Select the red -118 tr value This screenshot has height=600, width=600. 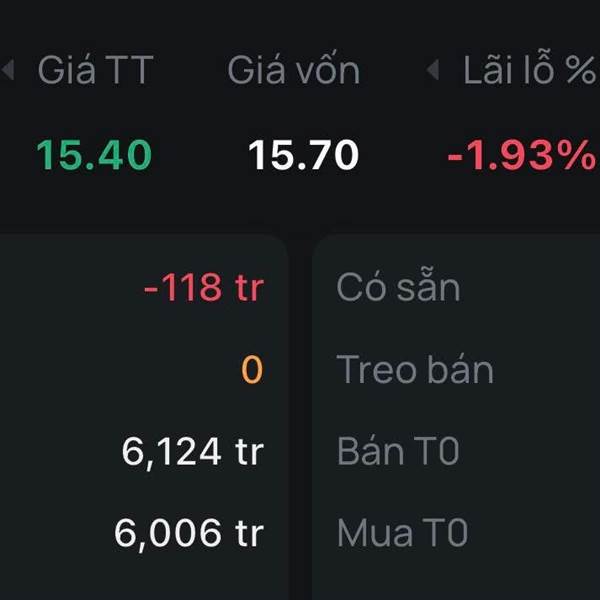point(203,288)
